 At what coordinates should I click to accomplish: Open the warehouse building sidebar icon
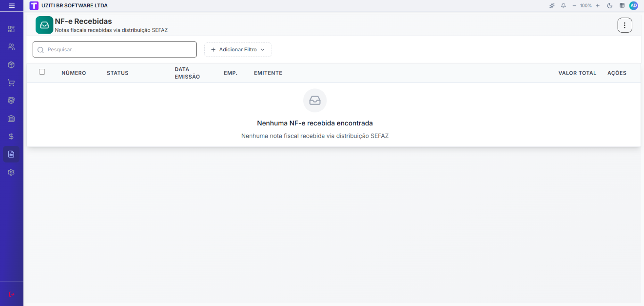pyautogui.click(x=11, y=119)
